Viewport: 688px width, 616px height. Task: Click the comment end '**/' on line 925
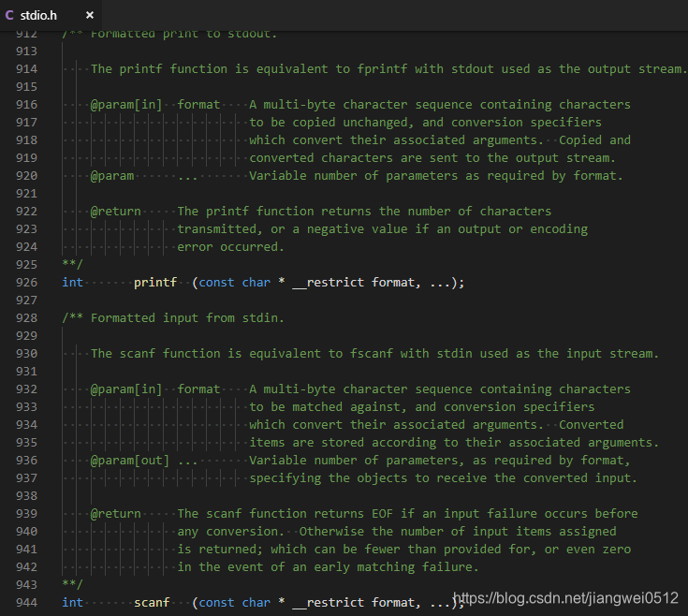[x=72, y=264]
